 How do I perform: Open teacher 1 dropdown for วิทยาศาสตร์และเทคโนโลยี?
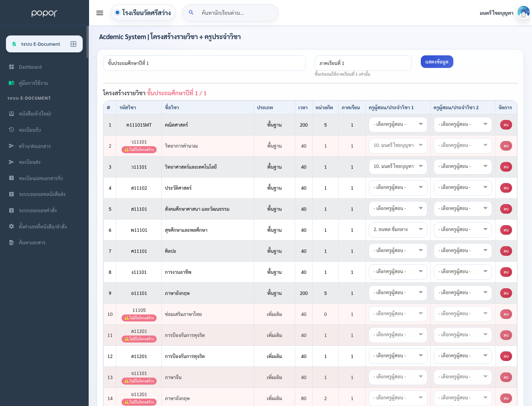click(398, 166)
